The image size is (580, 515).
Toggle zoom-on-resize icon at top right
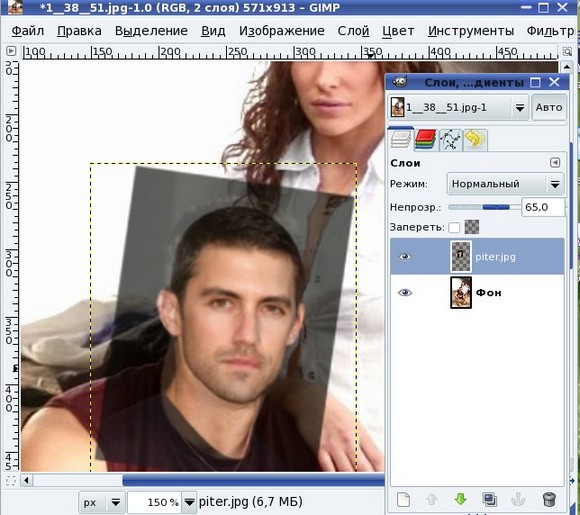567,51
